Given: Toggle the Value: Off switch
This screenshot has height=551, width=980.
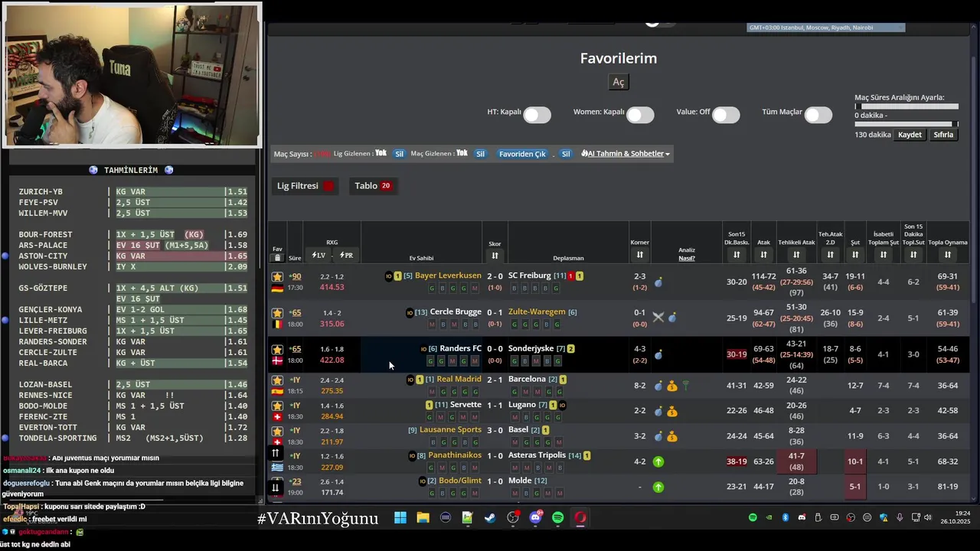Looking at the screenshot, I should tap(726, 115).
